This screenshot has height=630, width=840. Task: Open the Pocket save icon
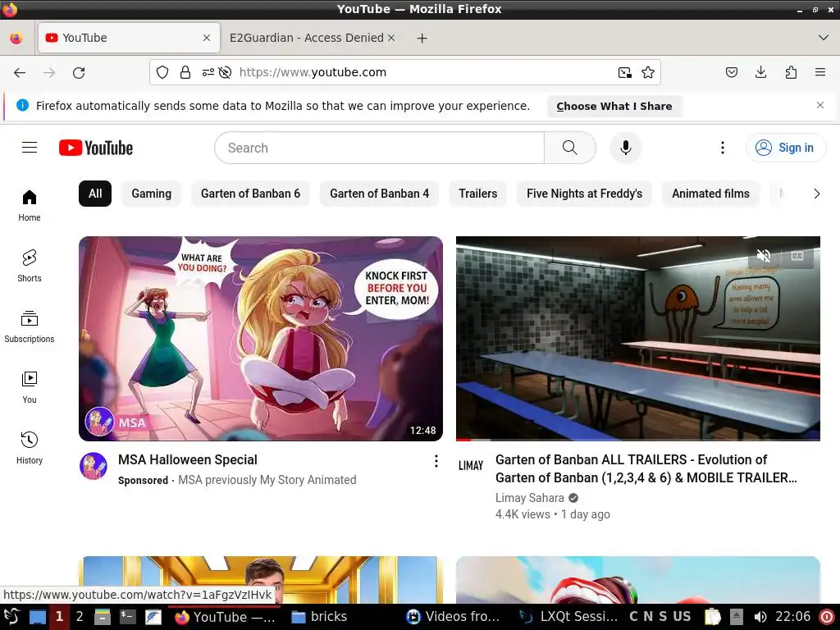732,72
